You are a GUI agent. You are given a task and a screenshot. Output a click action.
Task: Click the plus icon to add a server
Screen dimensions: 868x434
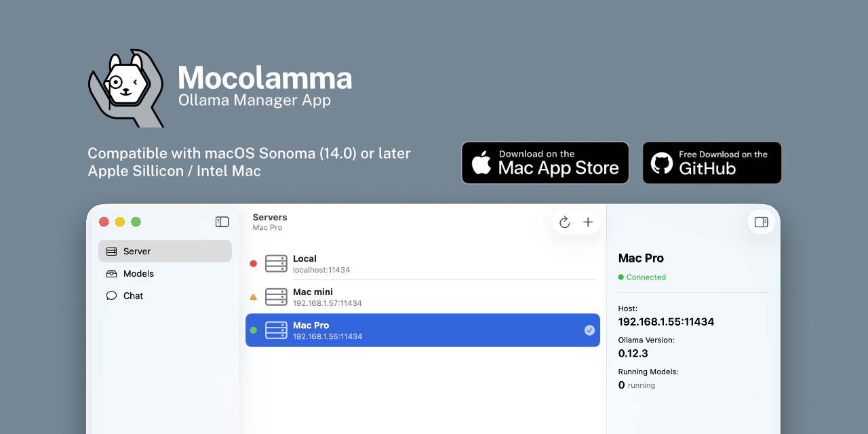pos(587,222)
